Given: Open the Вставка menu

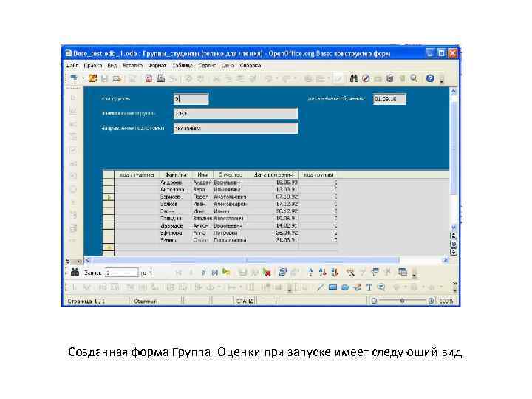Looking at the screenshot, I should click(132, 65).
